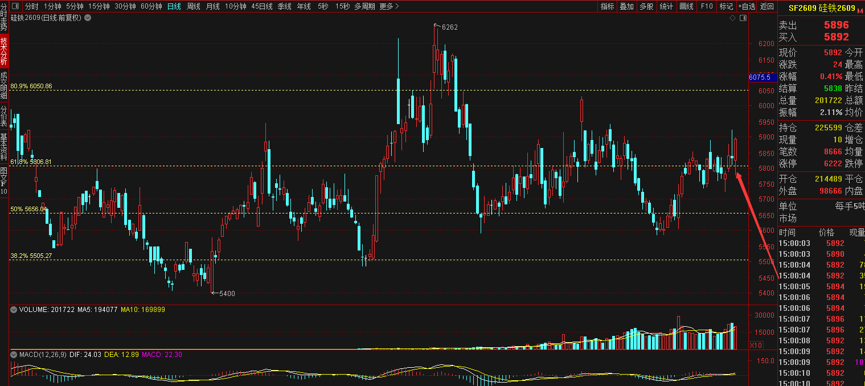
Task: Select the 45日线 period
Action: [x=261, y=7]
